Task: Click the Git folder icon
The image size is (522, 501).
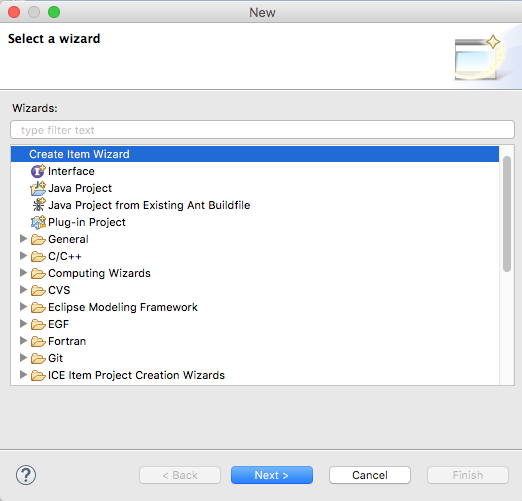Action: tap(38, 358)
